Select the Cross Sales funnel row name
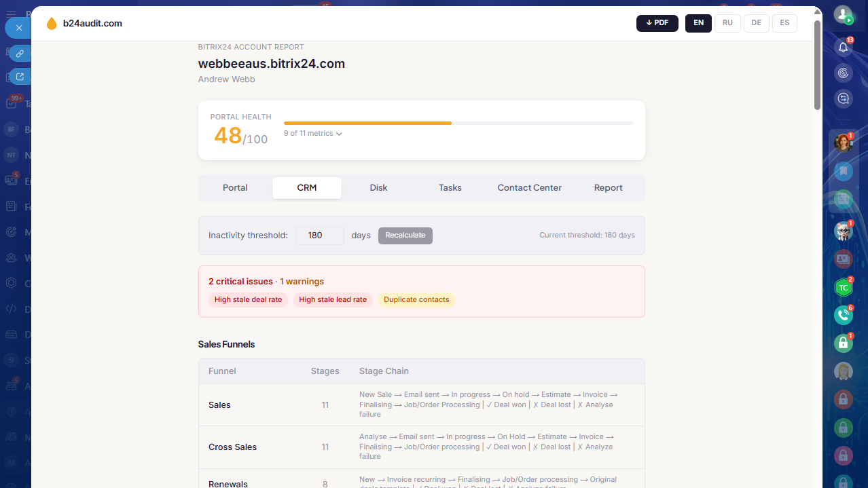The image size is (868, 488). 232,447
